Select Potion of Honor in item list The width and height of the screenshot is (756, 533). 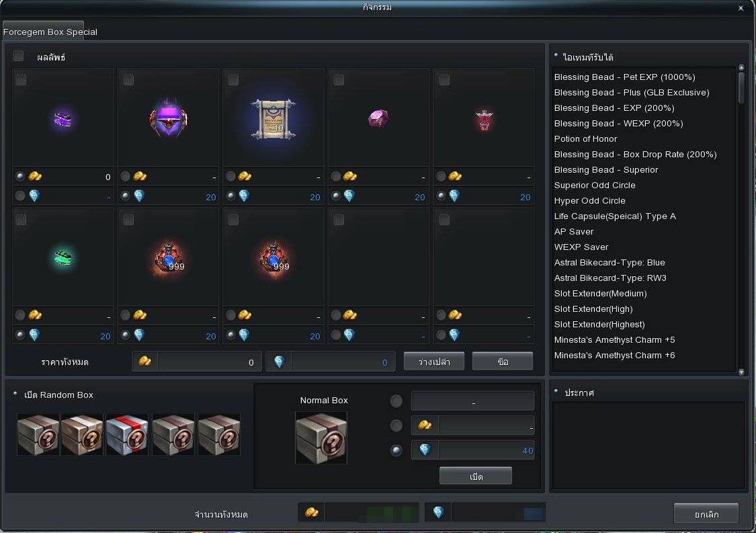tap(585, 138)
